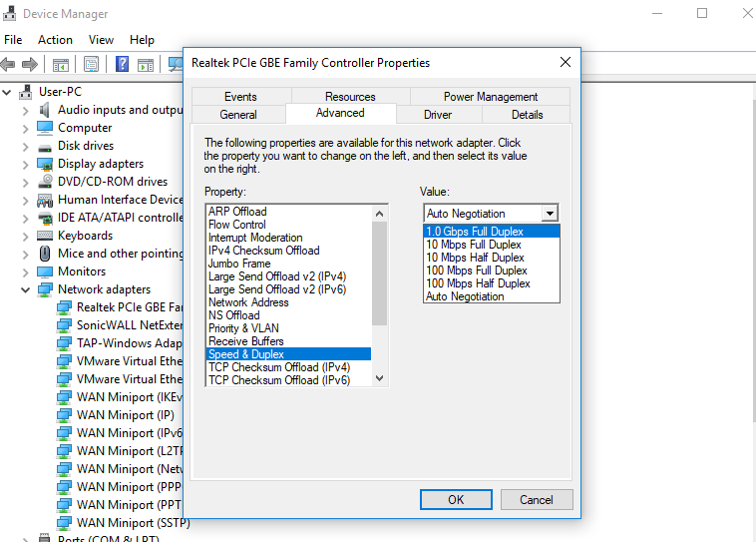Close the Realtek Properties dialog
This screenshot has width=756, height=542.
[566, 62]
